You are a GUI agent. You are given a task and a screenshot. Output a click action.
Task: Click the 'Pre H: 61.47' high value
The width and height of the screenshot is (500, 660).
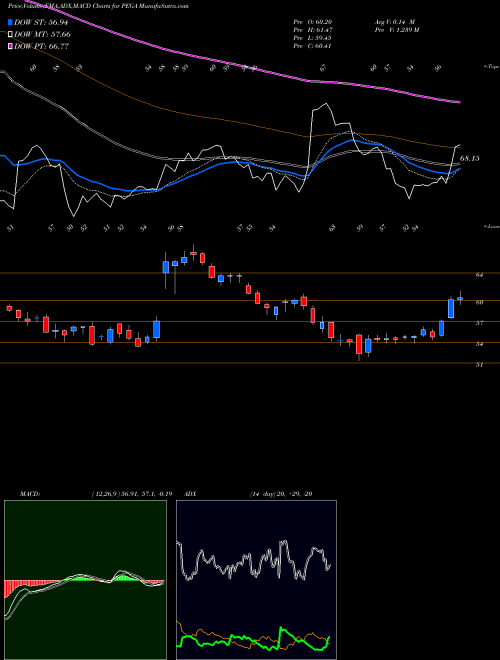pyautogui.click(x=313, y=30)
